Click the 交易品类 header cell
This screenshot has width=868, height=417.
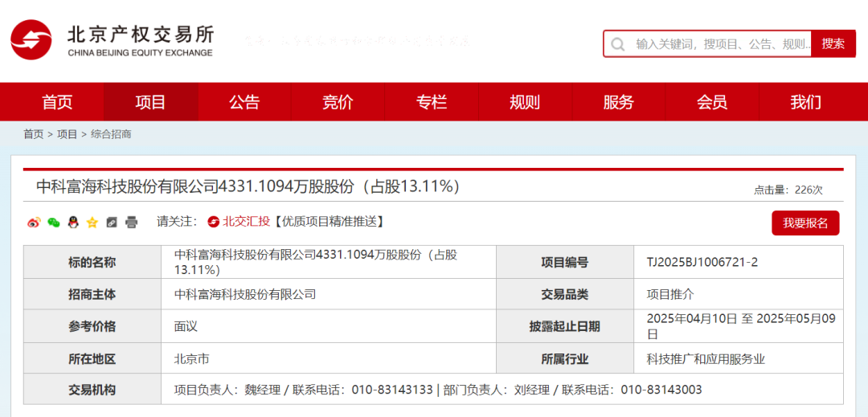point(565,294)
